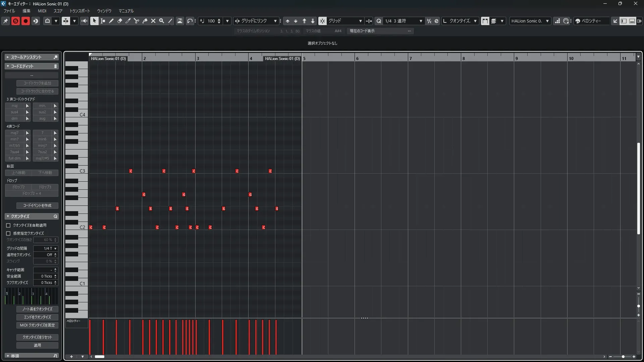
Task: Select the Zoom magnifier tool
Action: [162, 21]
